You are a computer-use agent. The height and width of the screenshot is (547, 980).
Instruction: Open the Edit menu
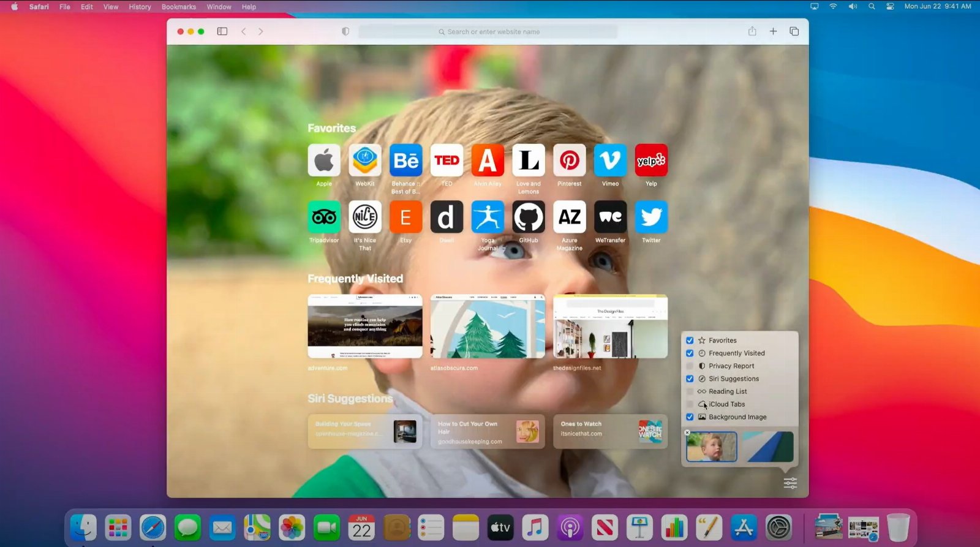point(87,7)
